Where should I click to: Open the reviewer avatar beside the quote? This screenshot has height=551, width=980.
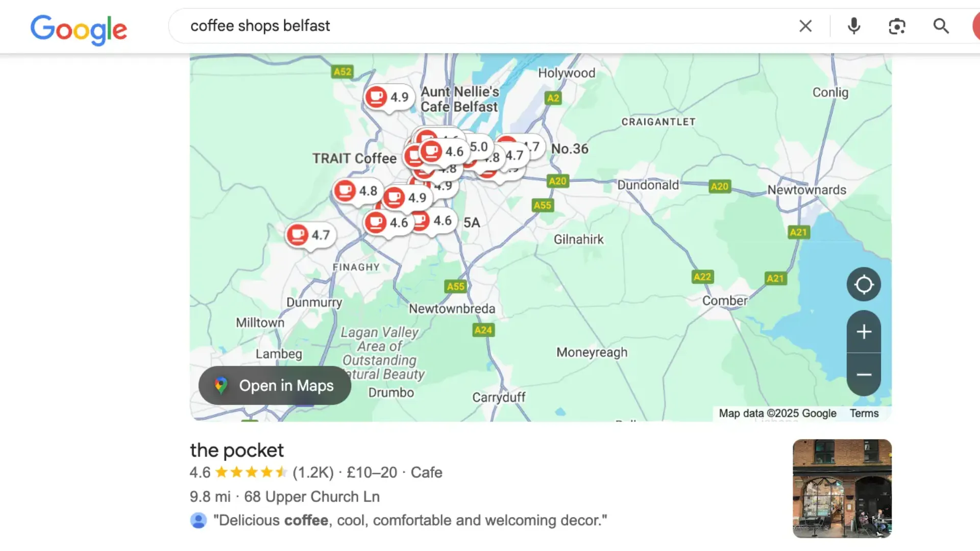(x=199, y=520)
